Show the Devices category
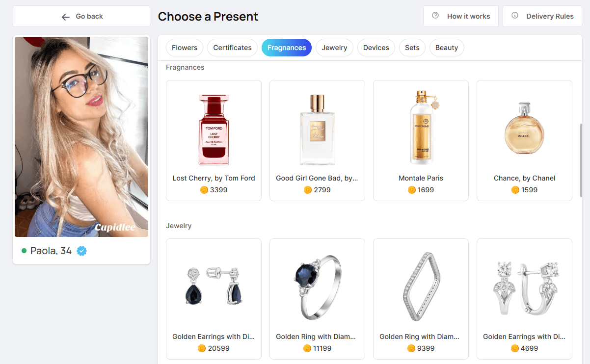 coord(376,48)
